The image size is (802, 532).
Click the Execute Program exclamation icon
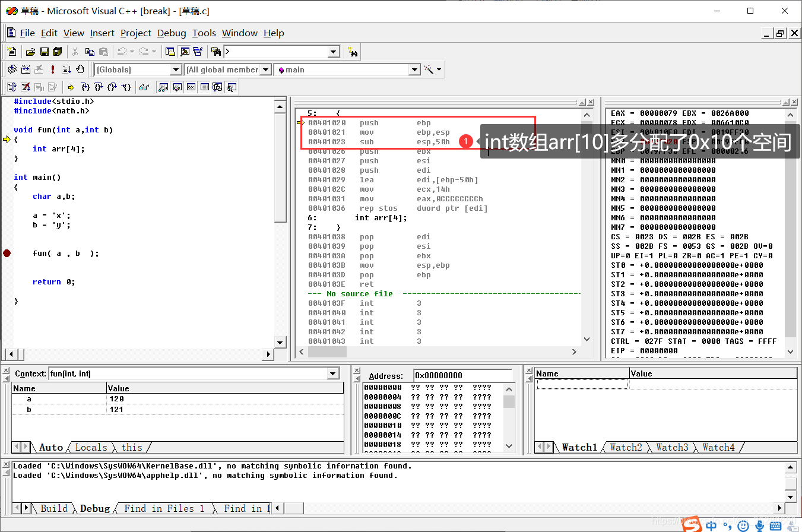[53, 69]
